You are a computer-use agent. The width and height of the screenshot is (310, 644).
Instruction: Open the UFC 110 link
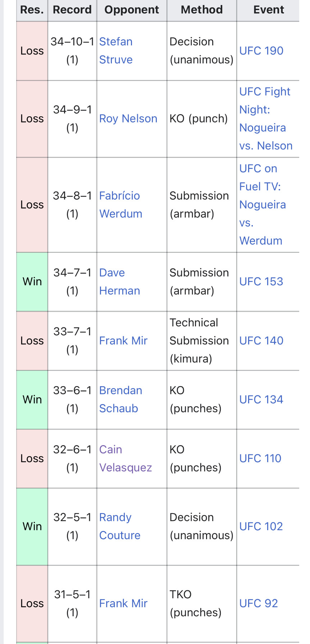click(260, 458)
